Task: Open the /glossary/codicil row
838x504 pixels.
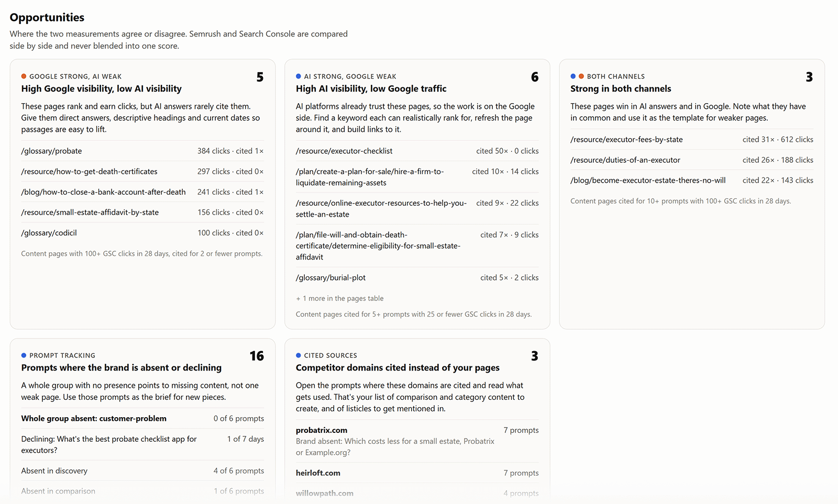Action: pos(142,232)
